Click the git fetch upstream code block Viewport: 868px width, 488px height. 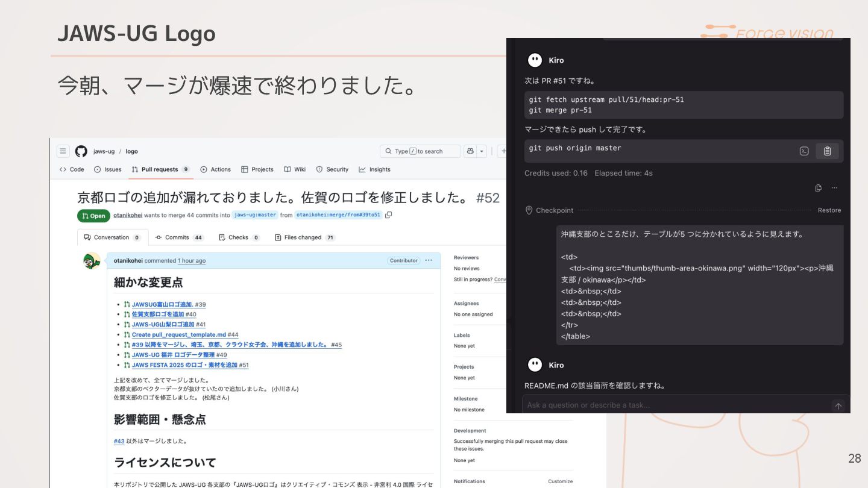click(x=684, y=105)
